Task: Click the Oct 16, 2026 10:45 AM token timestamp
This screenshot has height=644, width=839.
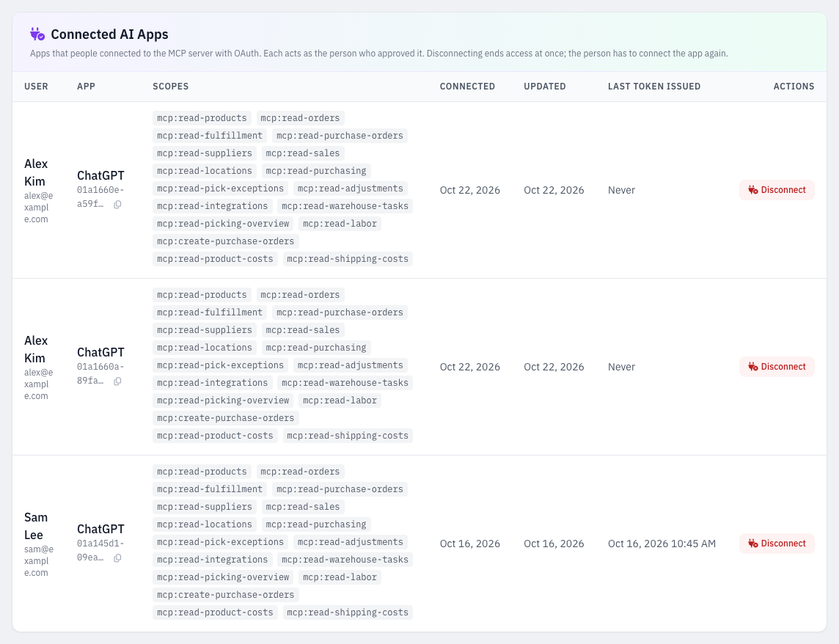Action: [662, 544]
